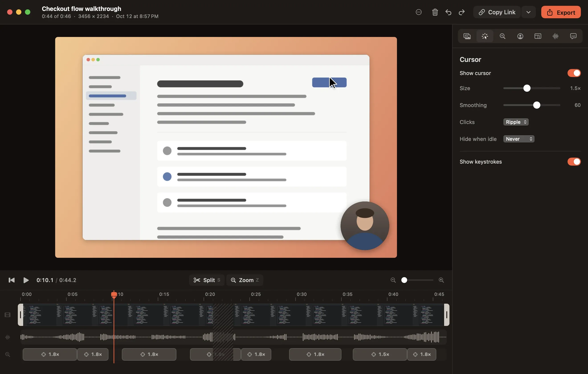Toggle the Show cursor switch

[574, 73]
